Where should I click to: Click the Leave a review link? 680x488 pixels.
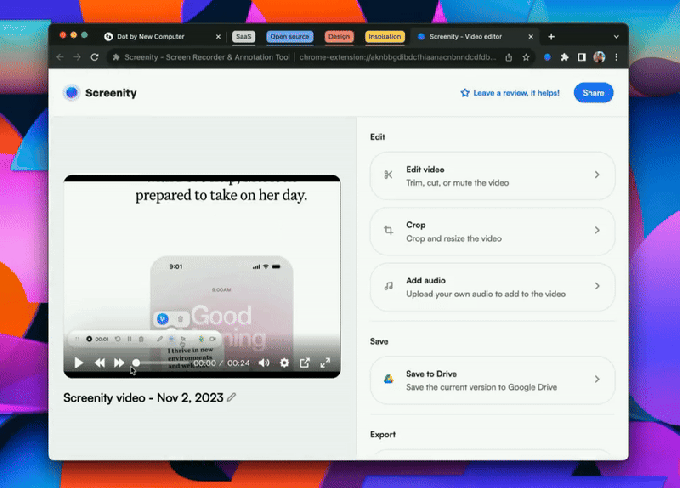click(510, 93)
